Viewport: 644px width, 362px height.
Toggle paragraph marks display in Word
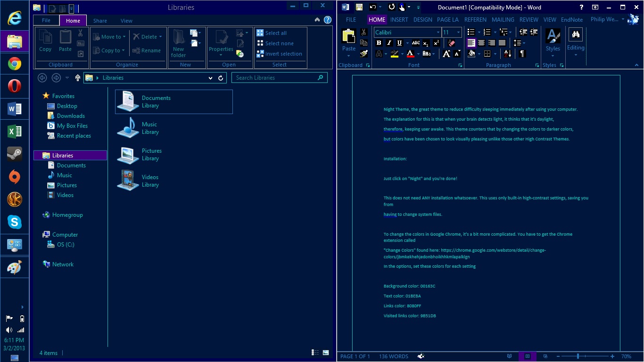click(x=522, y=54)
